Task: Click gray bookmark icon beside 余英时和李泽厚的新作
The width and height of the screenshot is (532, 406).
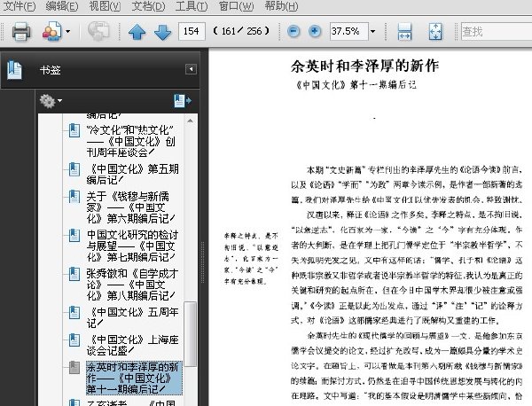Action: 74,367
